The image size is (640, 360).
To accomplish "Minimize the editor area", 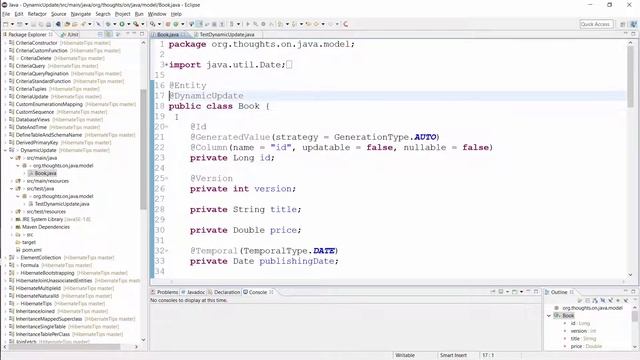I will tap(625, 34).
